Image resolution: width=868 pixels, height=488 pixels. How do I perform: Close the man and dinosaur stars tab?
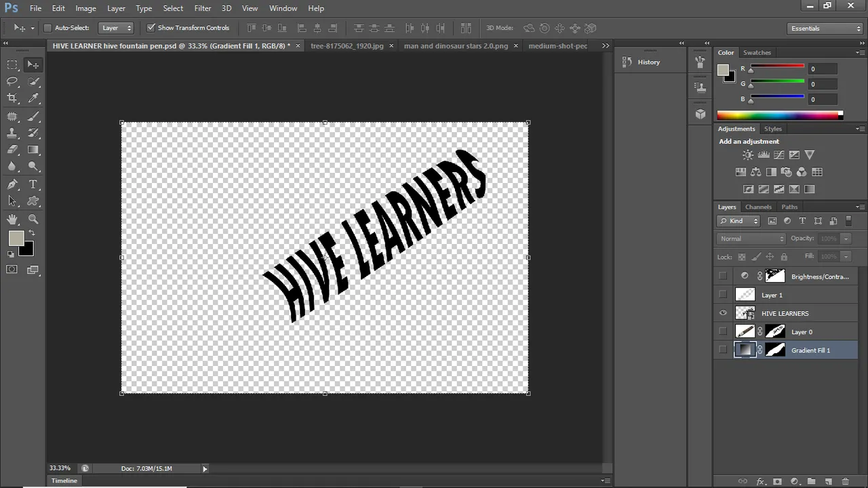pos(516,46)
